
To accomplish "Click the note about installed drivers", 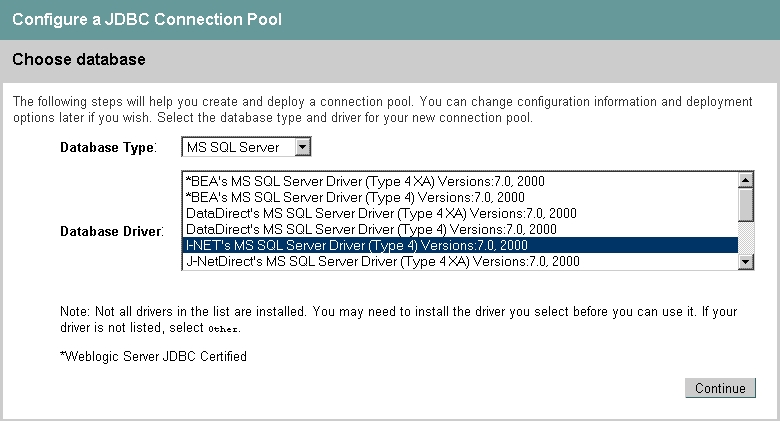I will [398, 319].
